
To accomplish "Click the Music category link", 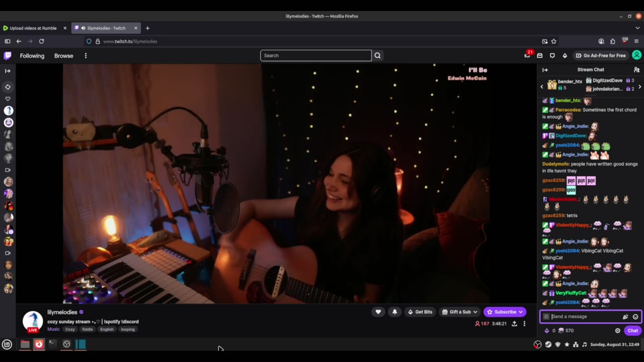I will tap(53, 329).
